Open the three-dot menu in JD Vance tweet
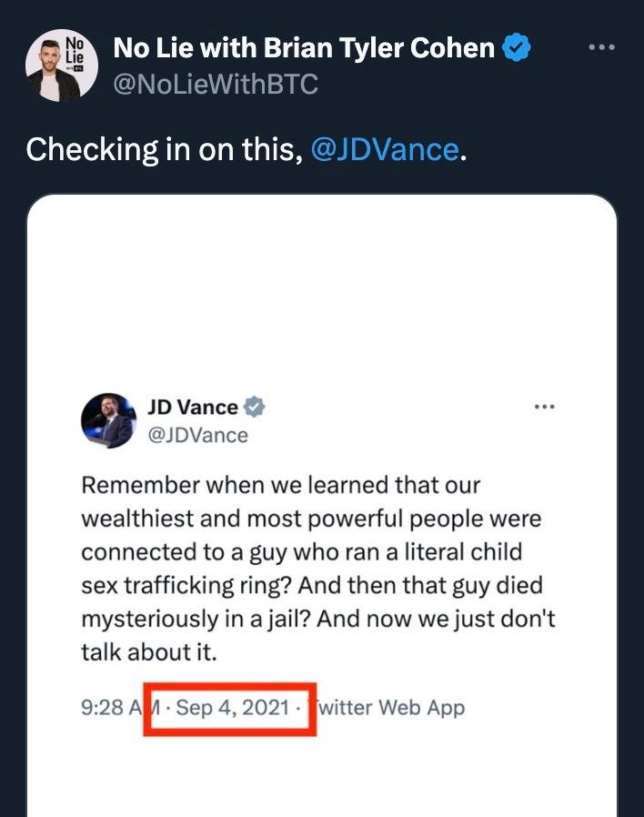The width and height of the screenshot is (644, 817). [545, 407]
